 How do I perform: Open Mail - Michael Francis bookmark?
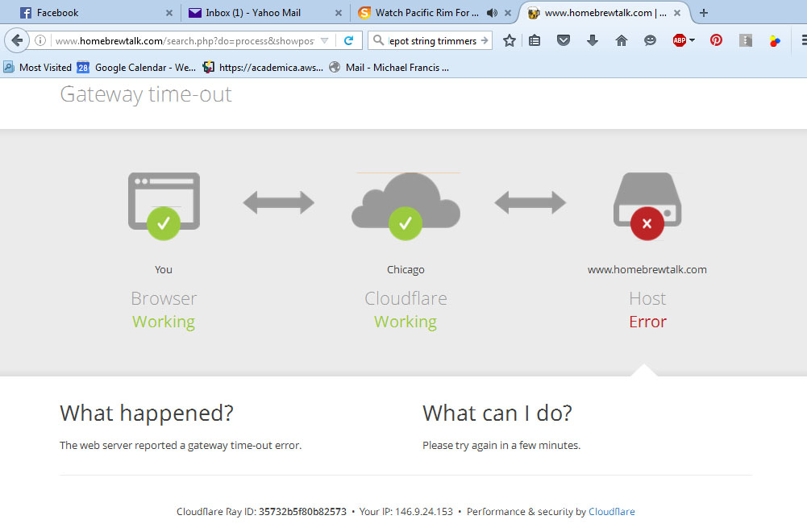(x=389, y=68)
